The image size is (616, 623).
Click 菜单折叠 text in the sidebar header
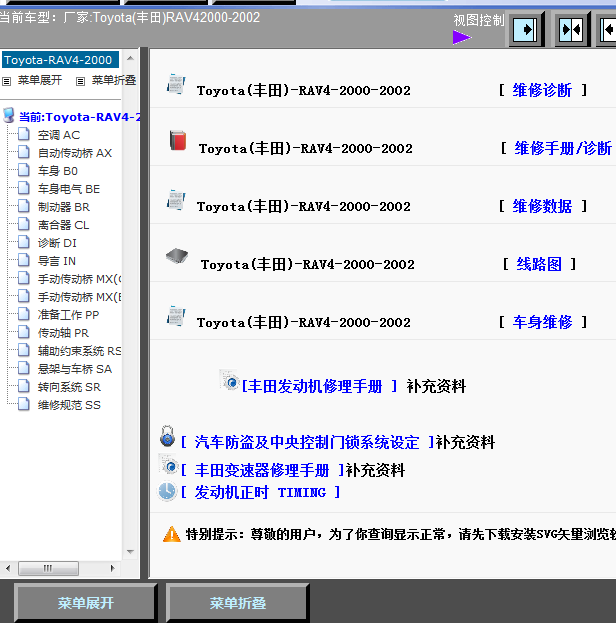pyautogui.click(x=114, y=80)
